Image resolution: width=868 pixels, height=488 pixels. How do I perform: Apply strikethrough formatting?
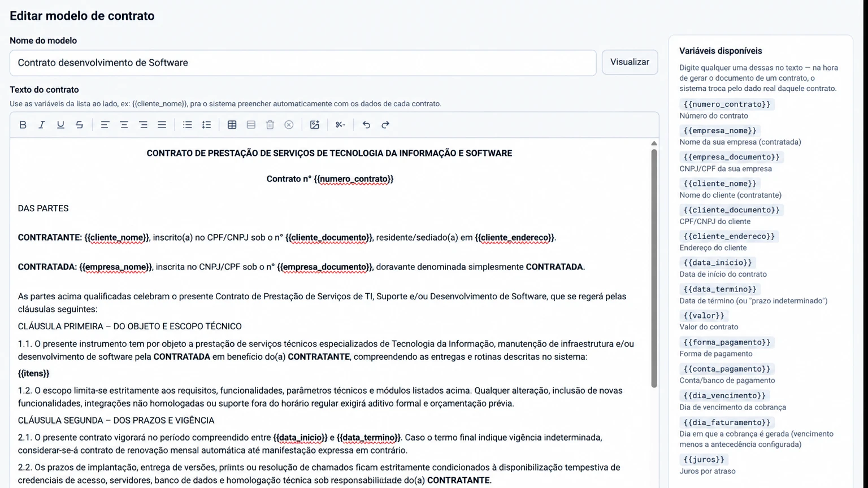(80, 125)
